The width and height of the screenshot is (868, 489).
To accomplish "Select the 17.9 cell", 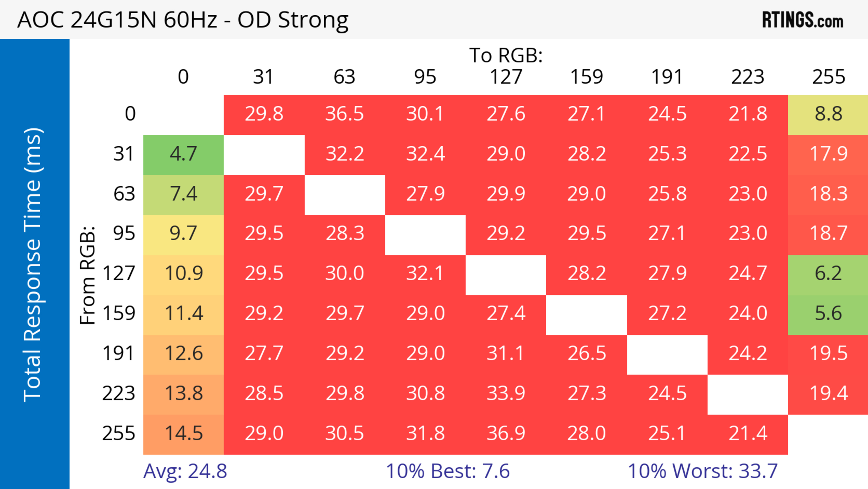I will 828,154.
